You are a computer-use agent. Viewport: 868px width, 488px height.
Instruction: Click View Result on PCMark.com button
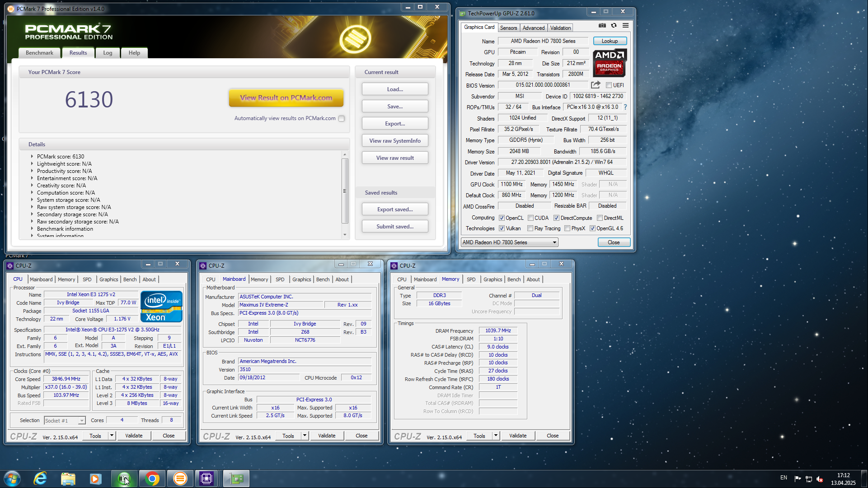[286, 98]
